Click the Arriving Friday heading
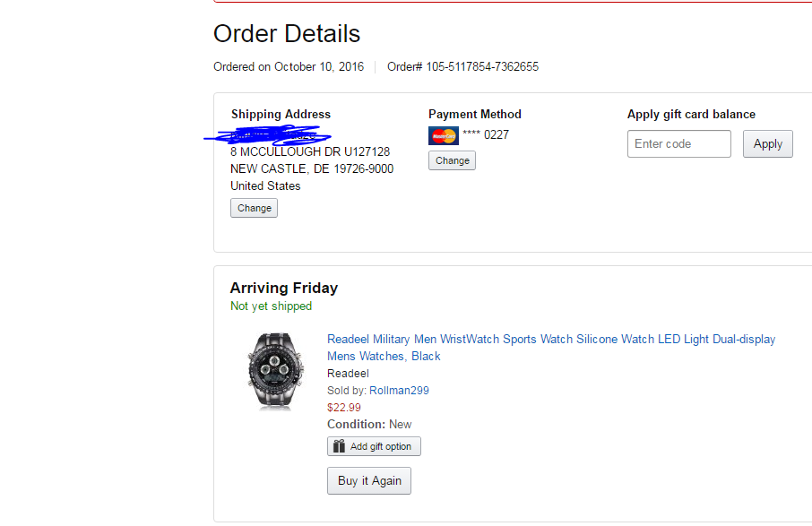This screenshot has height=526, width=812. point(284,288)
